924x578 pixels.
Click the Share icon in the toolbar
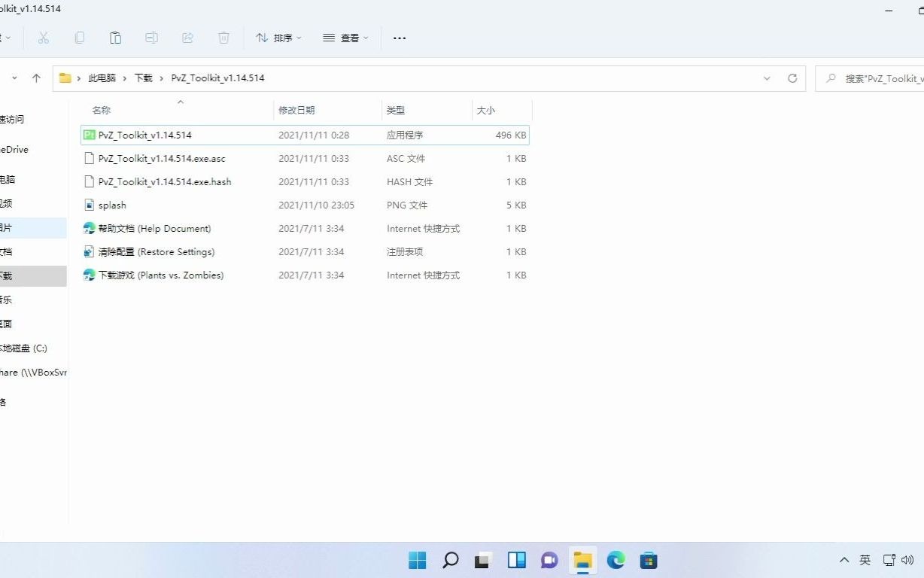click(x=187, y=38)
